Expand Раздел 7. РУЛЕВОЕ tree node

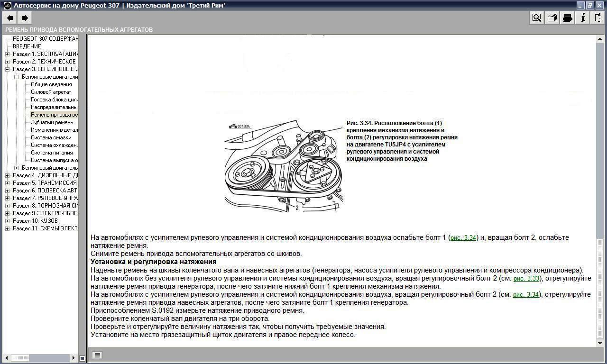point(7,198)
